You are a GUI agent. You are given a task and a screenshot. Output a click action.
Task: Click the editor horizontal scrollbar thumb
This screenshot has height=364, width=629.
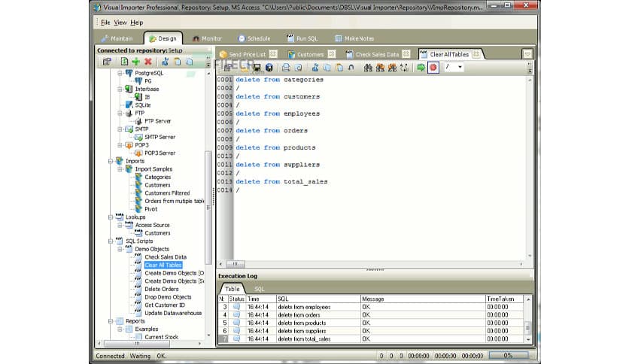click(x=235, y=264)
